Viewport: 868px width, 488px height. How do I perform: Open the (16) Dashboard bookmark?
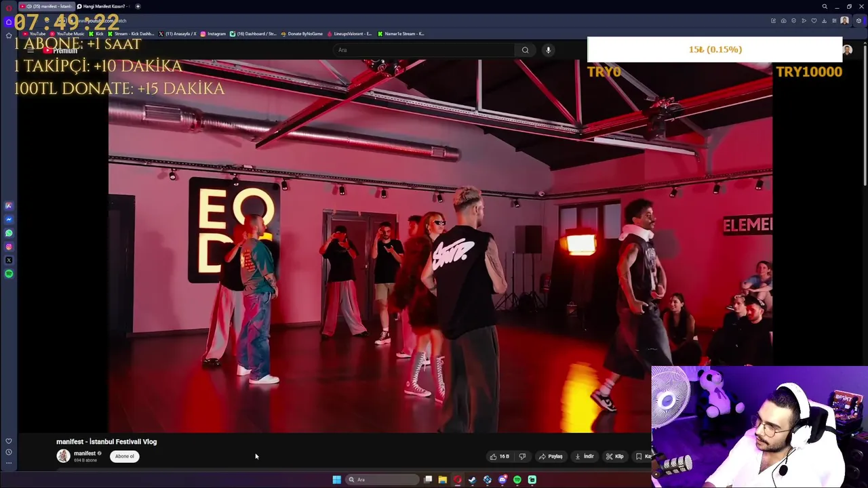pos(254,34)
